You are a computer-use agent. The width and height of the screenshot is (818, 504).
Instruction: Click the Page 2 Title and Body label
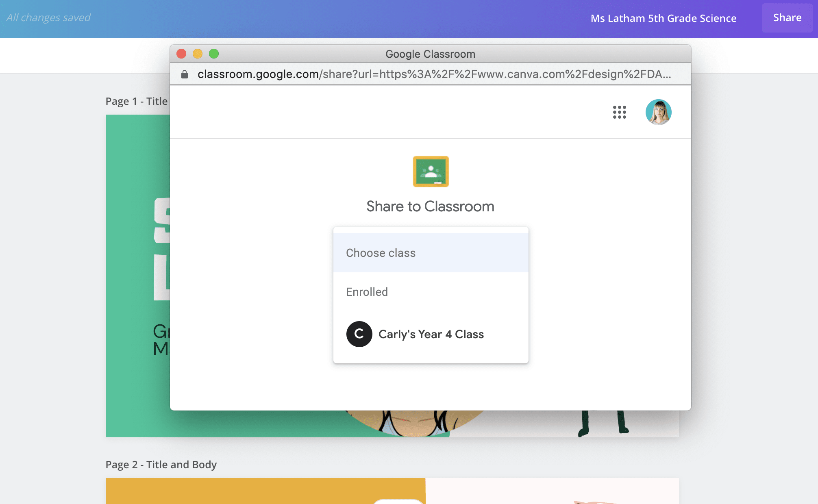point(161,464)
